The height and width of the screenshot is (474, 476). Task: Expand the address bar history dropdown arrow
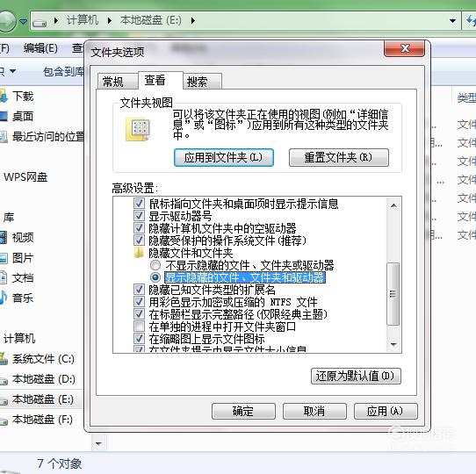452,21
